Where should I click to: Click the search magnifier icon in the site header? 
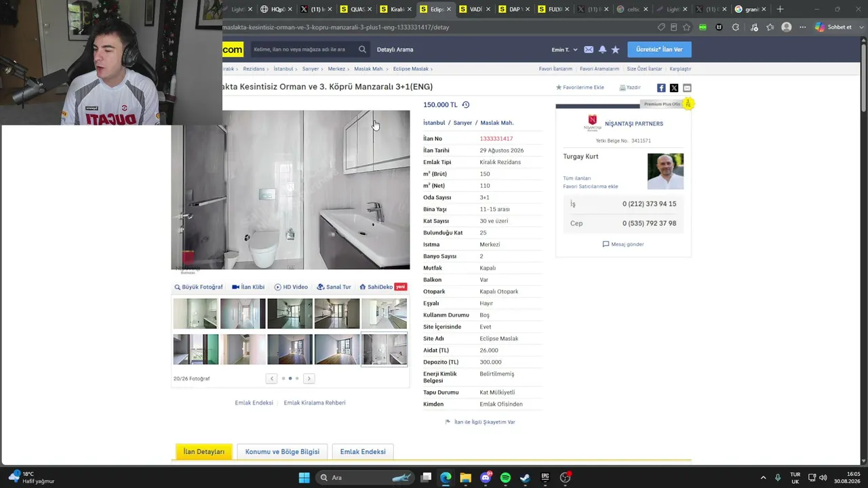362,49
